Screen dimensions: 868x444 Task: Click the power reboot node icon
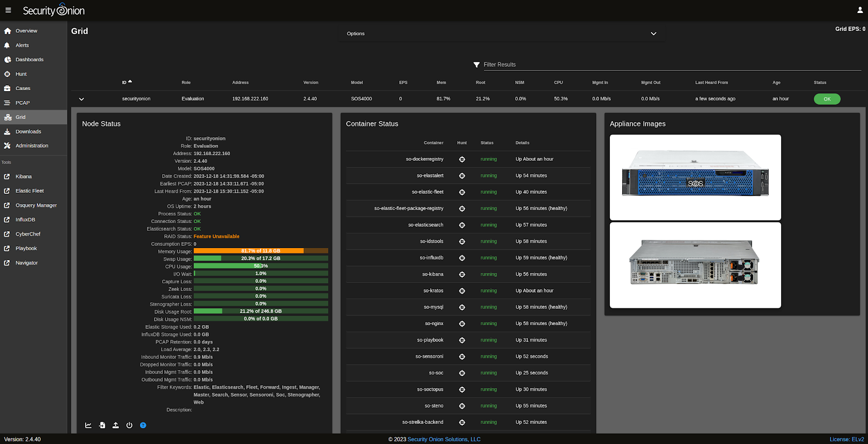coord(129,426)
